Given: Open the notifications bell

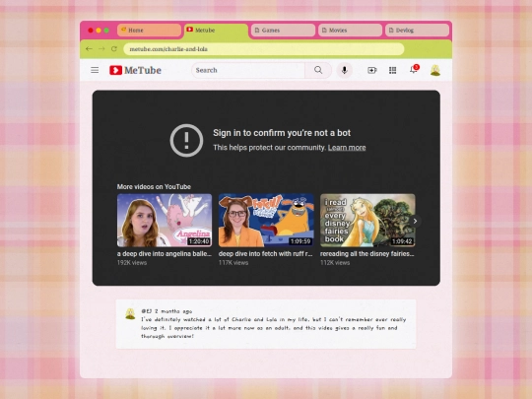Looking at the screenshot, I should pyautogui.click(x=414, y=69).
